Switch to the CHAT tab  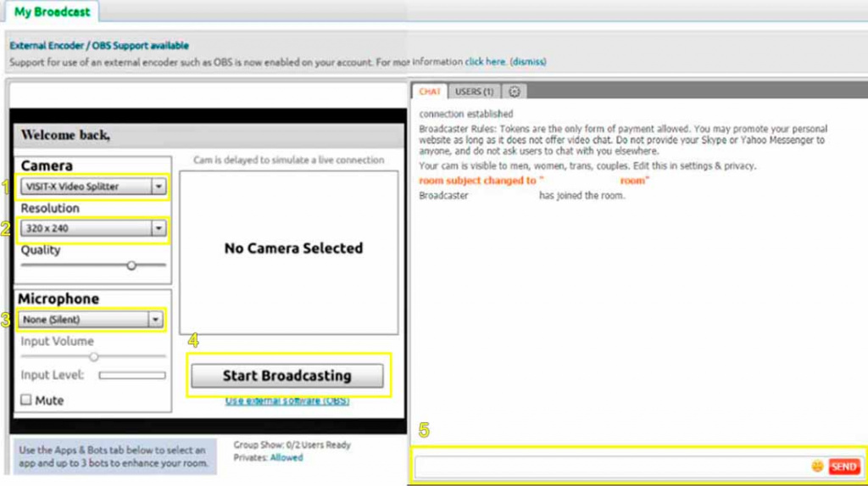[430, 92]
